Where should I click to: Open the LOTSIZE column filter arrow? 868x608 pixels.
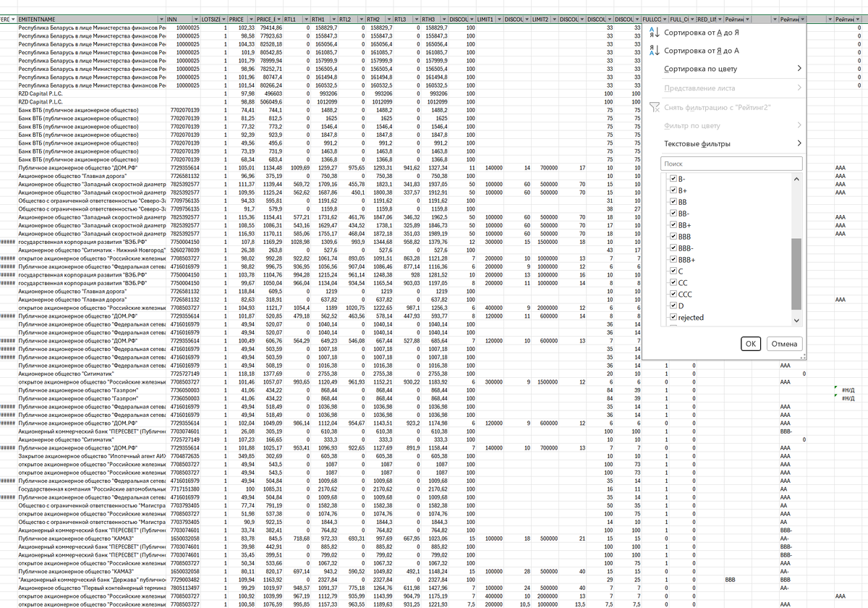pos(223,18)
